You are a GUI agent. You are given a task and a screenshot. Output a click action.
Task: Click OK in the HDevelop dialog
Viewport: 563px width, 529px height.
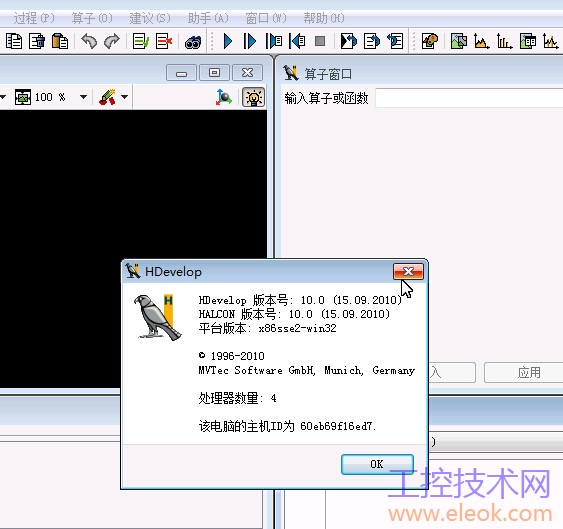(377, 464)
